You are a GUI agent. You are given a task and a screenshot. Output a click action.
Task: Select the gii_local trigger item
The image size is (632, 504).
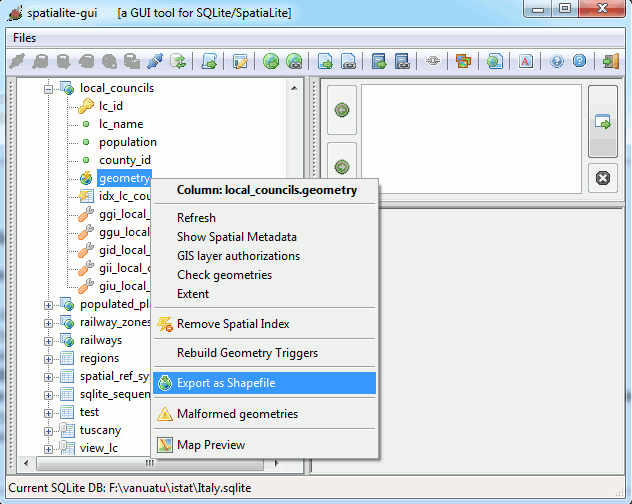[124, 268]
